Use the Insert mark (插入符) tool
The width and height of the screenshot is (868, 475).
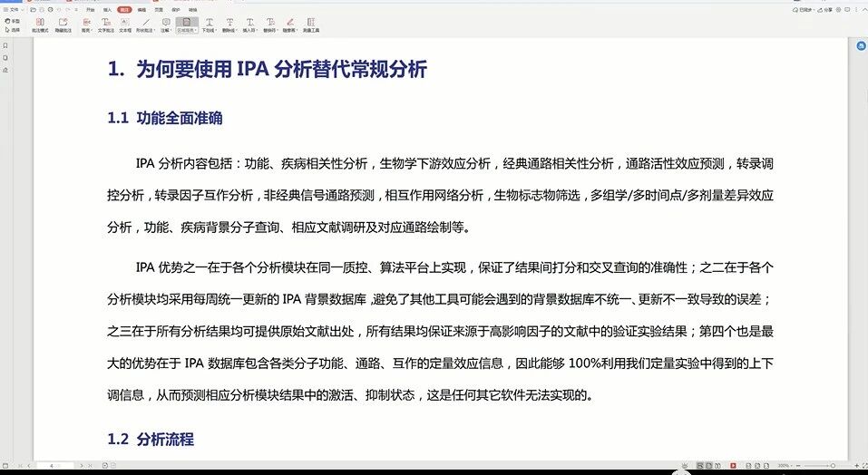click(x=249, y=25)
